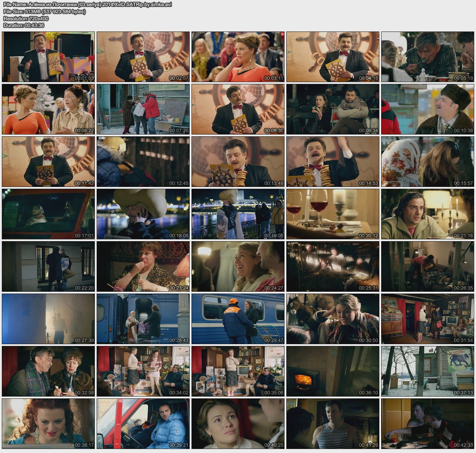Select the fur hat man frame at 00:10:38
476x453 pixels.
pyautogui.click(x=427, y=109)
